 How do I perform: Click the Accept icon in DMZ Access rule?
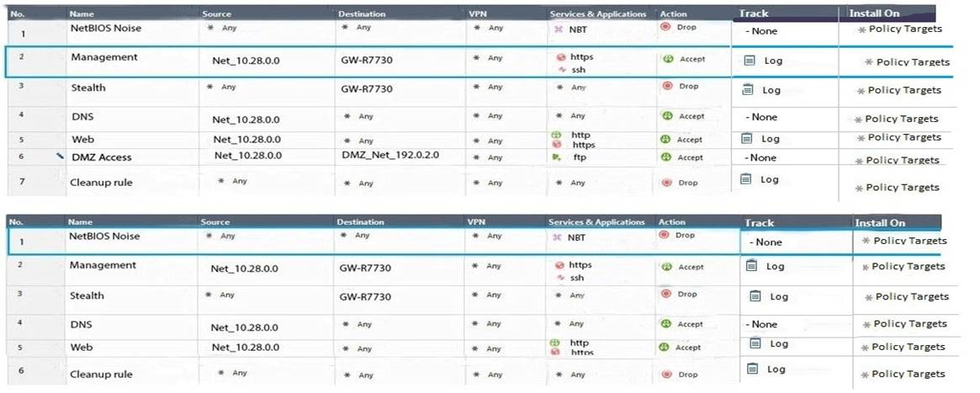(x=668, y=157)
